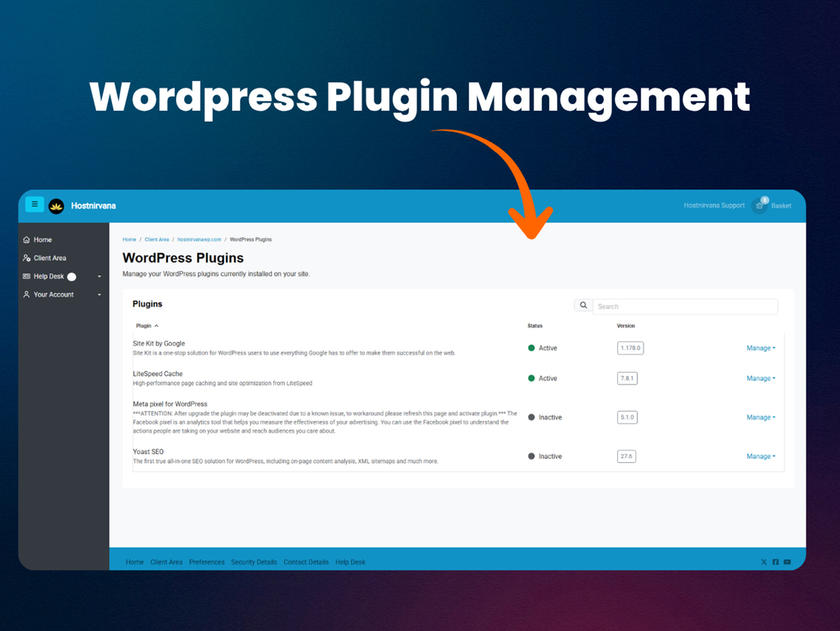Open Contact Details link in the footer
The width and height of the screenshot is (840, 631).
coord(306,562)
